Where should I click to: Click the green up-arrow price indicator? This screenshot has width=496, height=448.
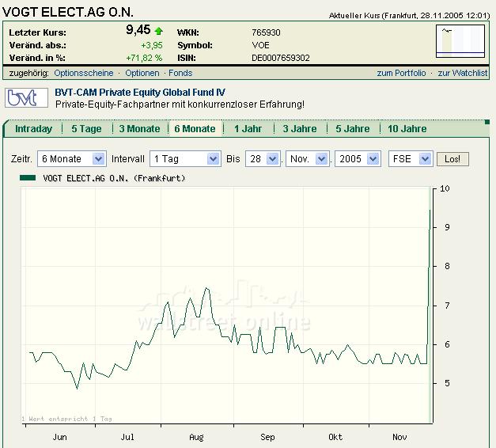(158, 31)
